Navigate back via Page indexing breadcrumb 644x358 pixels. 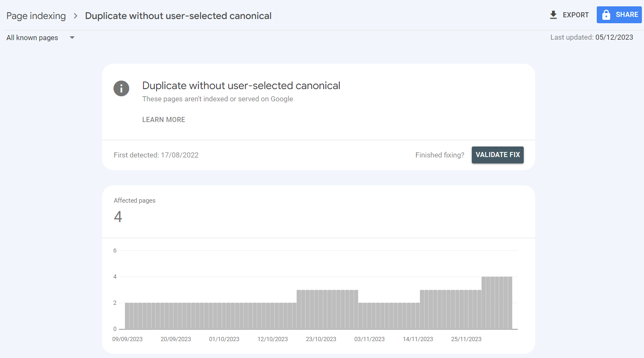(36, 16)
